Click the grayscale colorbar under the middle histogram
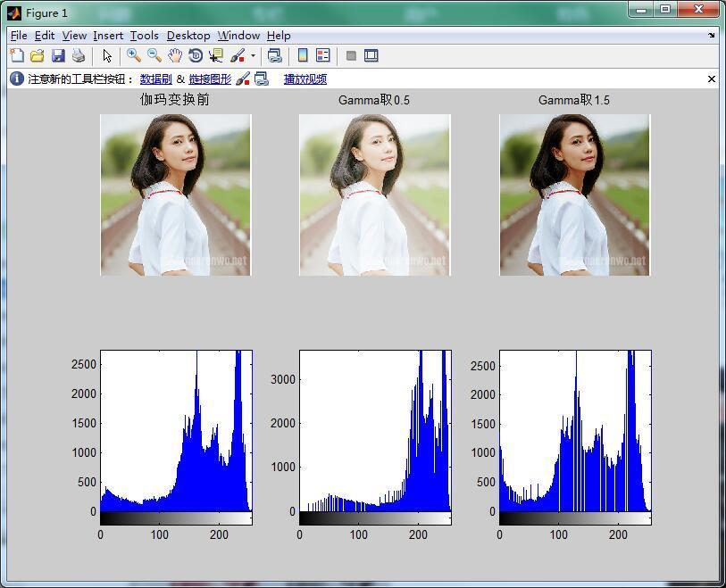Screen dimensions: 726x588 (375, 518)
